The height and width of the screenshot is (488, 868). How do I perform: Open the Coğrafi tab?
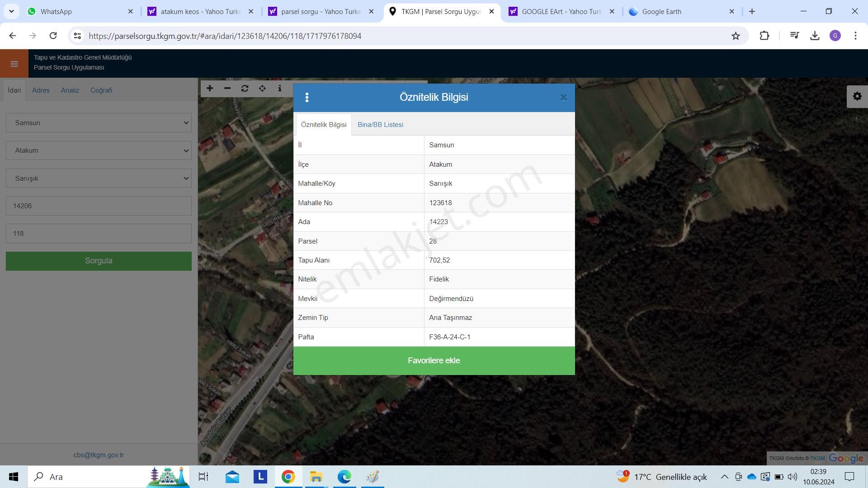101,90
